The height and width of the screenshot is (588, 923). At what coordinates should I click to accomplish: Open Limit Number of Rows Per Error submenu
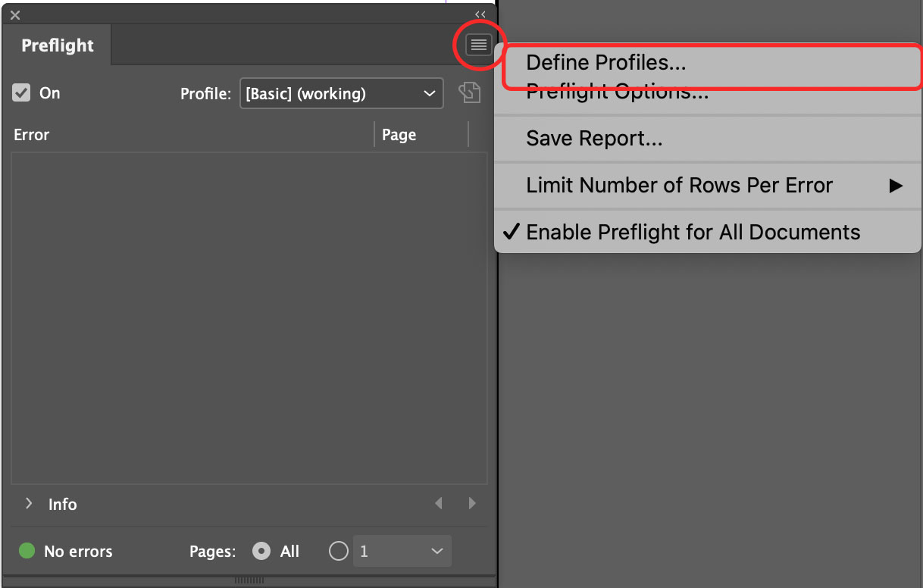707,186
